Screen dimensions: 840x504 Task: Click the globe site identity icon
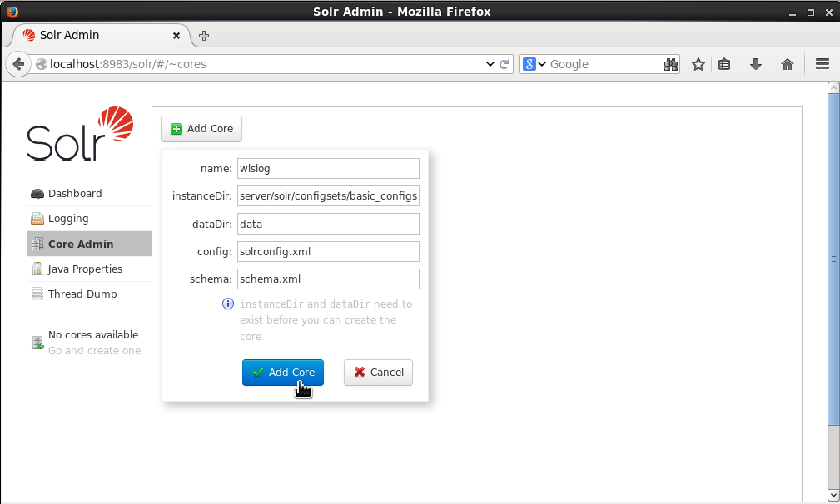(x=42, y=64)
